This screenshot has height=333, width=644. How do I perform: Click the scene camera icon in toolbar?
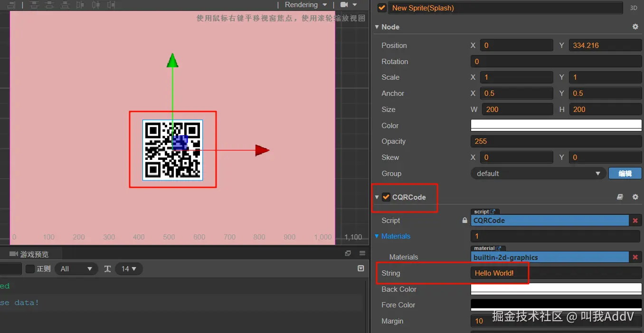pos(344,5)
